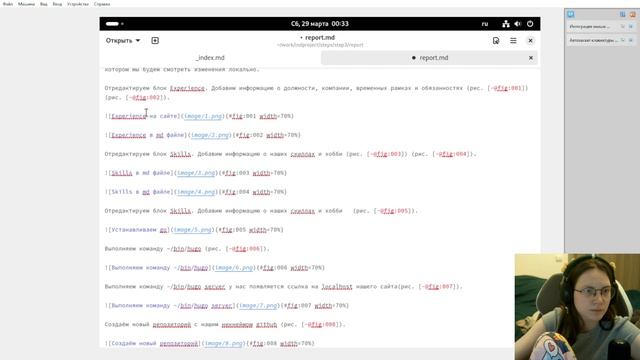Click the image/8.png link
640x360 pixels.
click(x=224, y=344)
